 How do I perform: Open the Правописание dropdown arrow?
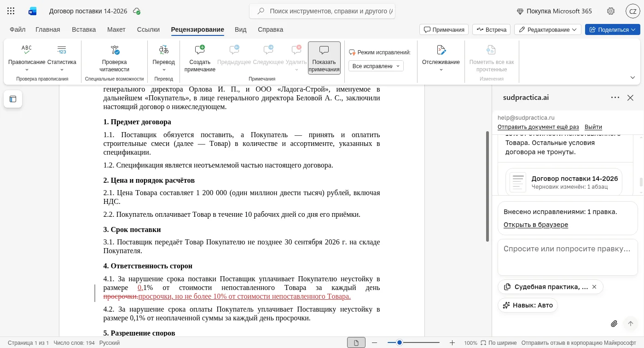[27, 70]
